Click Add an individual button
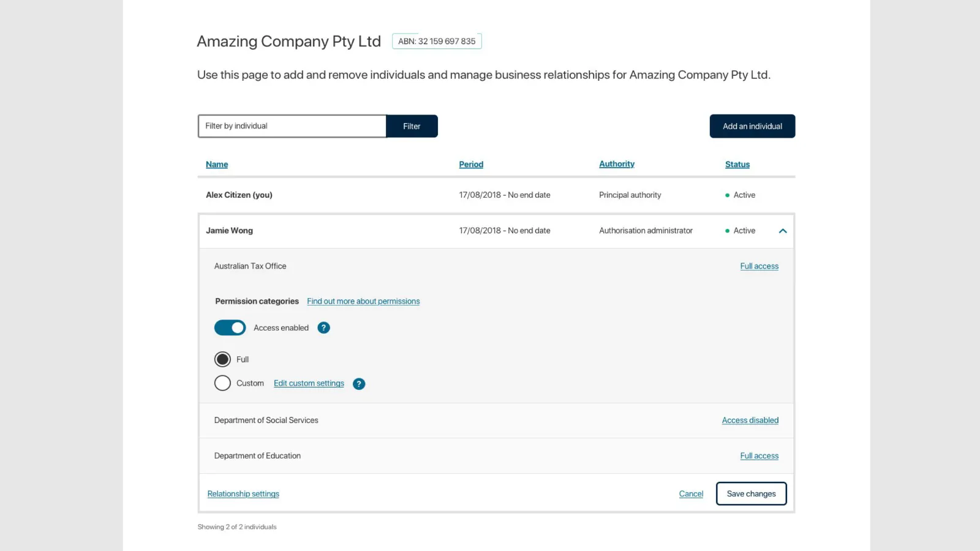The height and width of the screenshot is (551, 980). coord(752,126)
